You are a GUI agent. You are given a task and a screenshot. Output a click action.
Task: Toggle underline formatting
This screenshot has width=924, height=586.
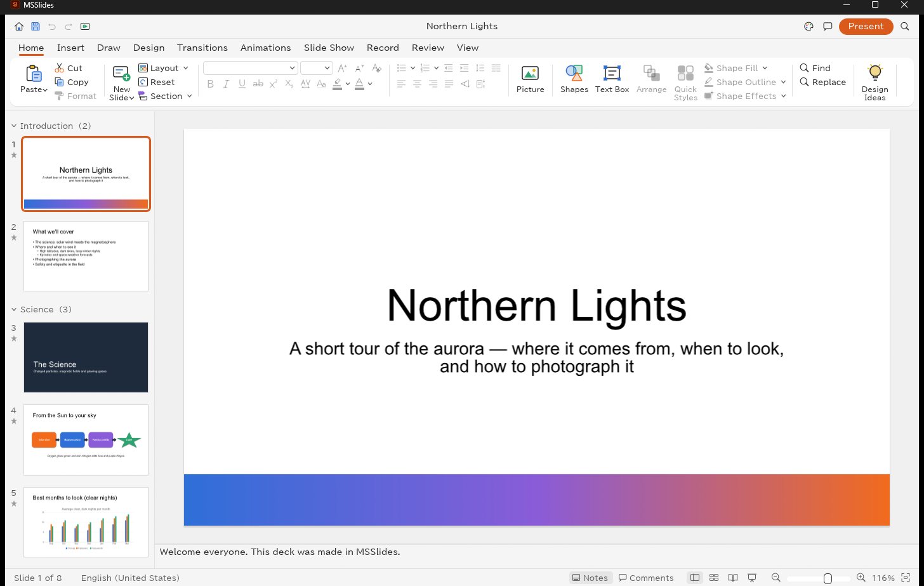[x=242, y=84]
